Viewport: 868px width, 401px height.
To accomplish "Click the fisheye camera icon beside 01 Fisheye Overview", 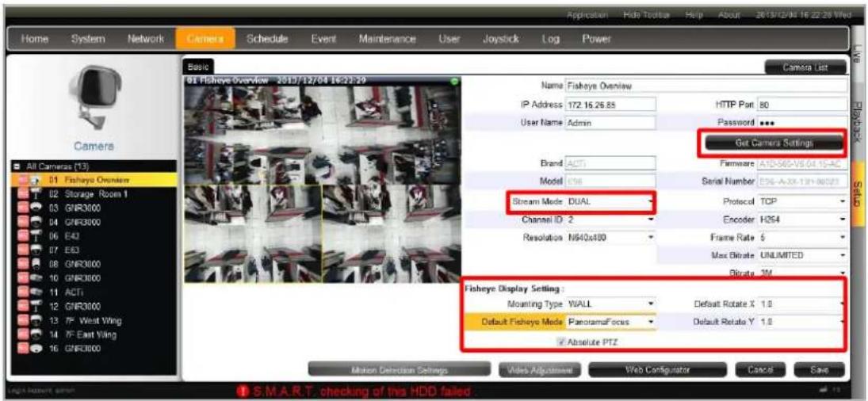I will tap(35, 181).
